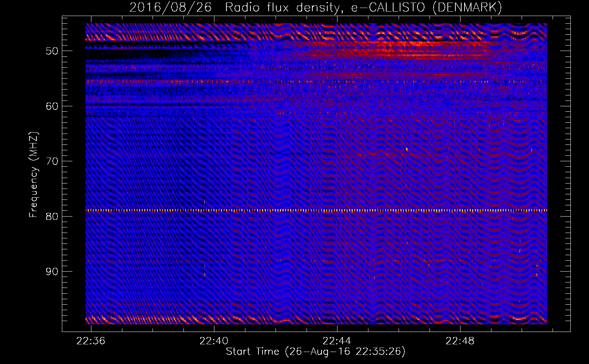Click the '80' frequency tick label
The image size is (589, 364).
point(52,217)
